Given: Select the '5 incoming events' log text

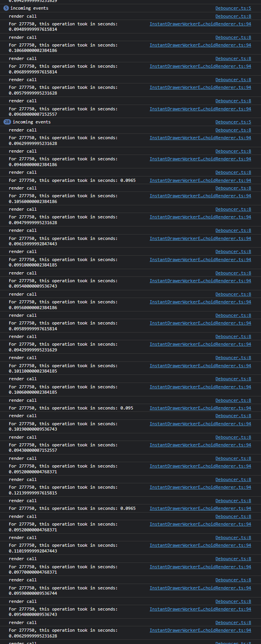Looking at the screenshot, I should (29, 8).
